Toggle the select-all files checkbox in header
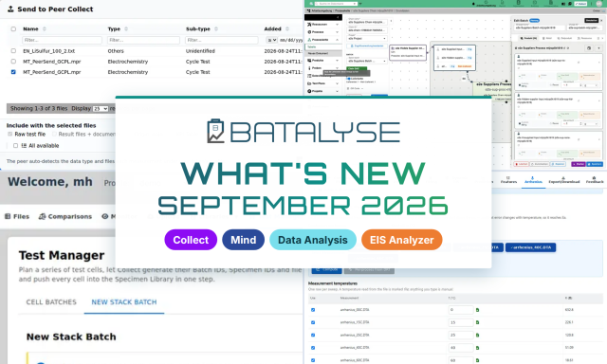607x364 pixels. click(x=13, y=29)
